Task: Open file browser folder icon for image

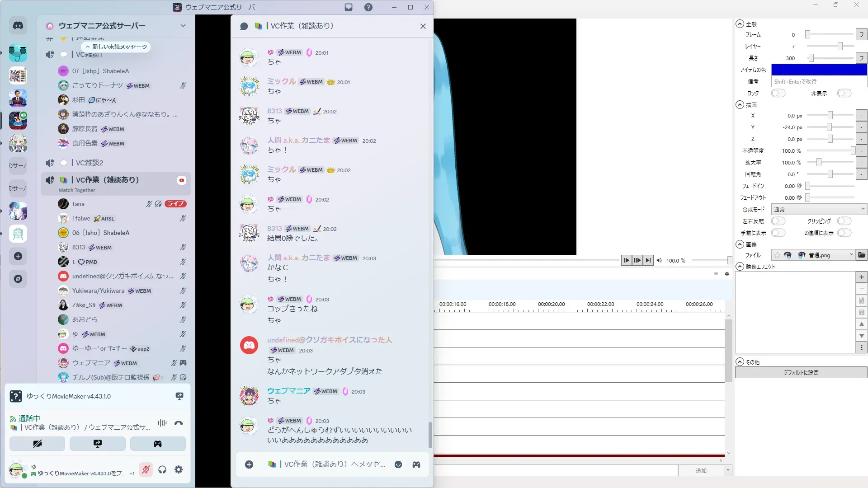Action: point(862,255)
